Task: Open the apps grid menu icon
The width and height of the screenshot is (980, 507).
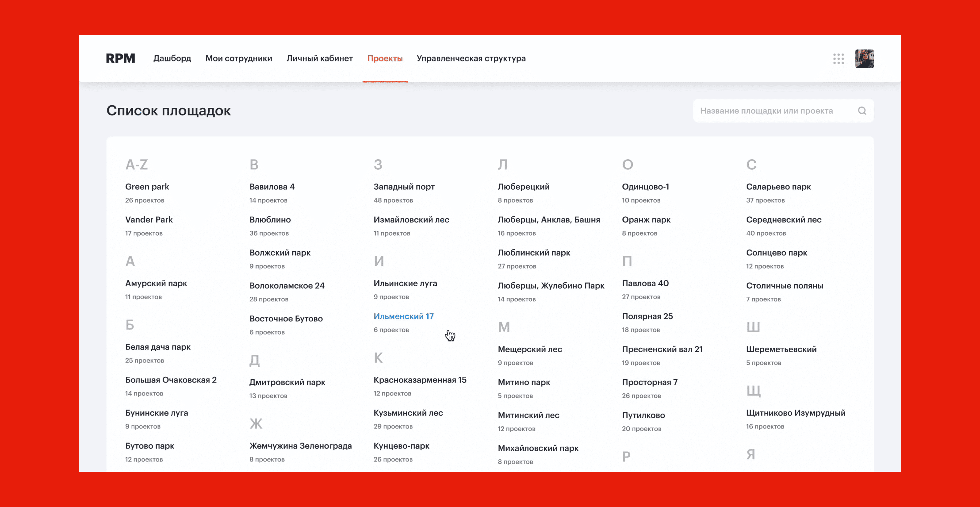Action: (x=838, y=59)
